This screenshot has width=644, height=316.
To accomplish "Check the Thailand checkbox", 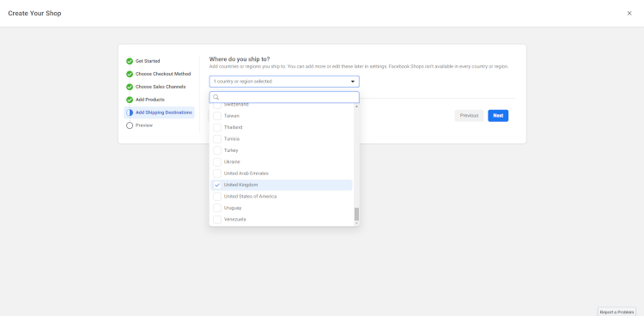I will (217, 127).
